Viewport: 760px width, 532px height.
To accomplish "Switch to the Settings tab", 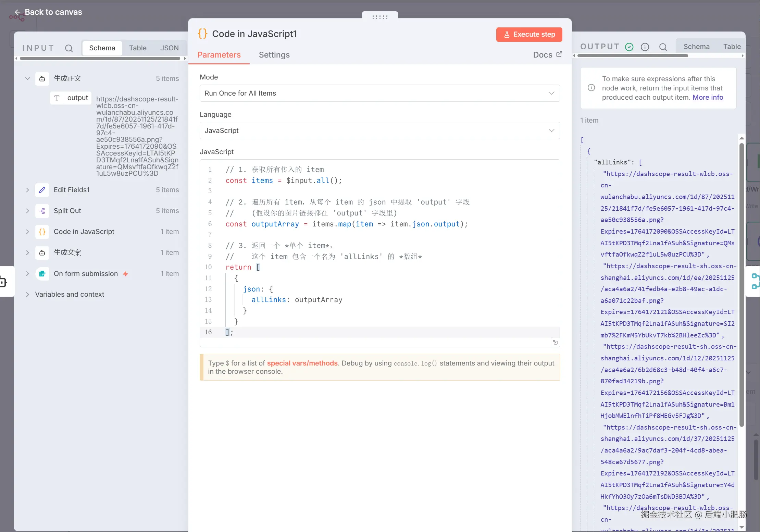I will point(274,55).
